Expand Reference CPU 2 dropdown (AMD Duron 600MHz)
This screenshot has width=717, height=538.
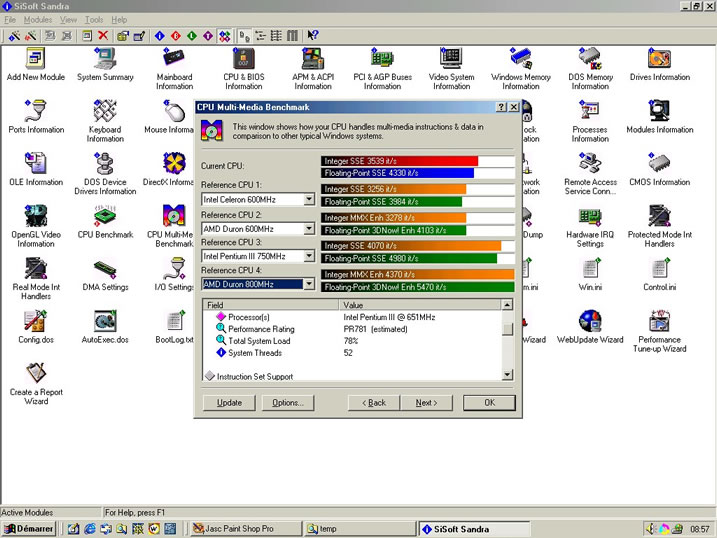(x=309, y=229)
